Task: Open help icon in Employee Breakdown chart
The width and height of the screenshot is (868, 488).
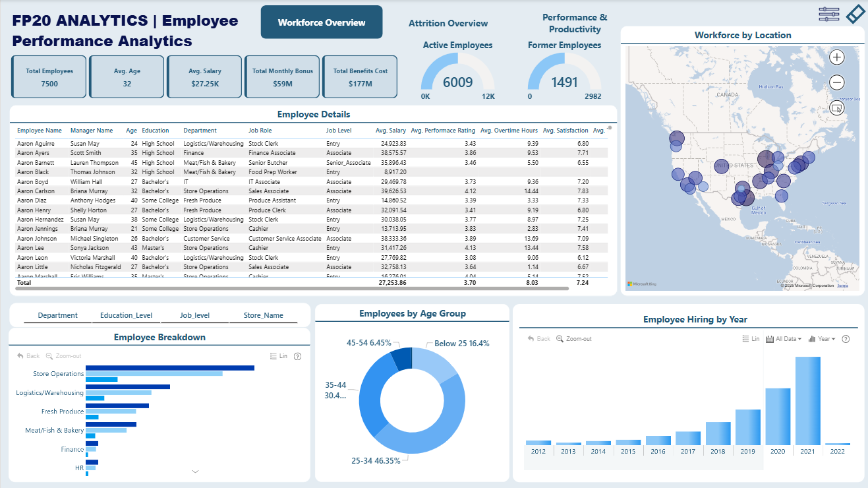Action: [297, 356]
